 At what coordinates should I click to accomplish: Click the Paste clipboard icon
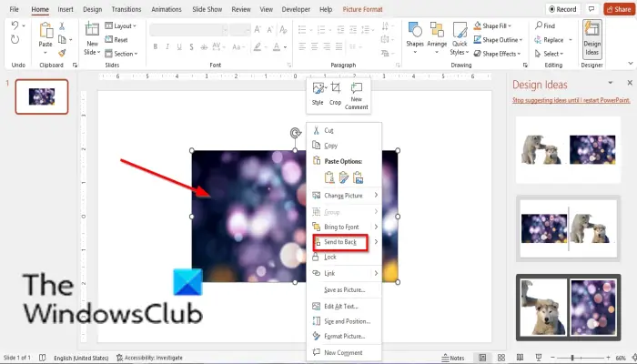45,31
